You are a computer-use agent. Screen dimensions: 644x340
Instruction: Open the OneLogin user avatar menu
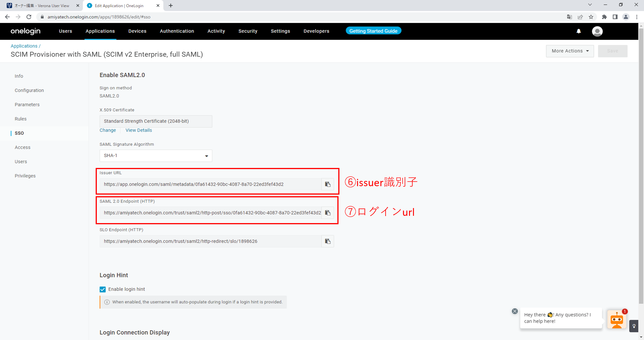[x=597, y=31]
